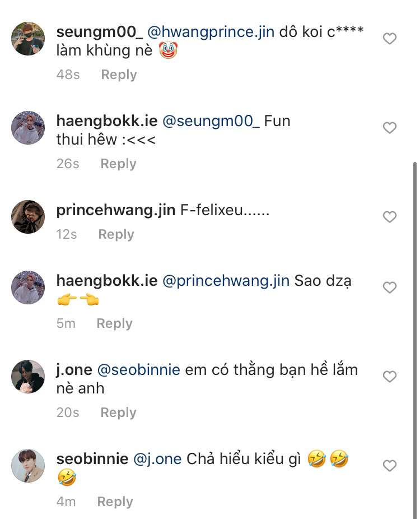Open the @princehwang.jin mention link

pos(226,281)
